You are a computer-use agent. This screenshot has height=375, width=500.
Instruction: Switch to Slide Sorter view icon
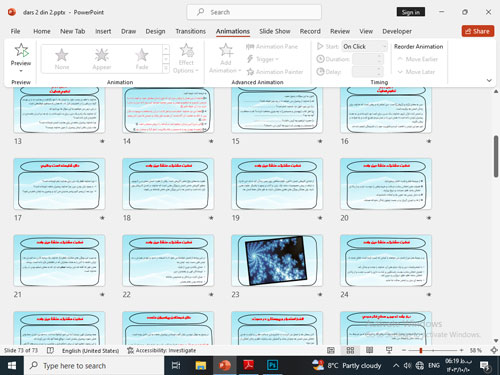tap(350, 350)
